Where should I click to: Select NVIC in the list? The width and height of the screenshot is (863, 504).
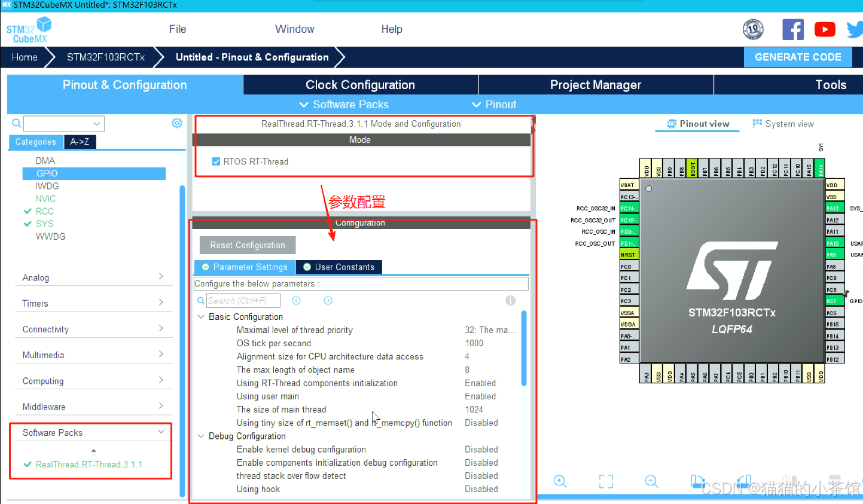[x=45, y=198]
